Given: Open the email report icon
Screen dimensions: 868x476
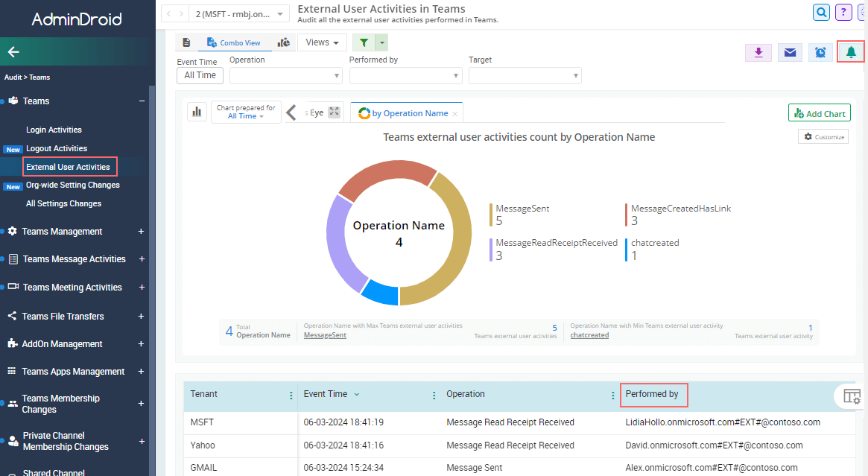Looking at the screenshot, I should coord(789,52).
